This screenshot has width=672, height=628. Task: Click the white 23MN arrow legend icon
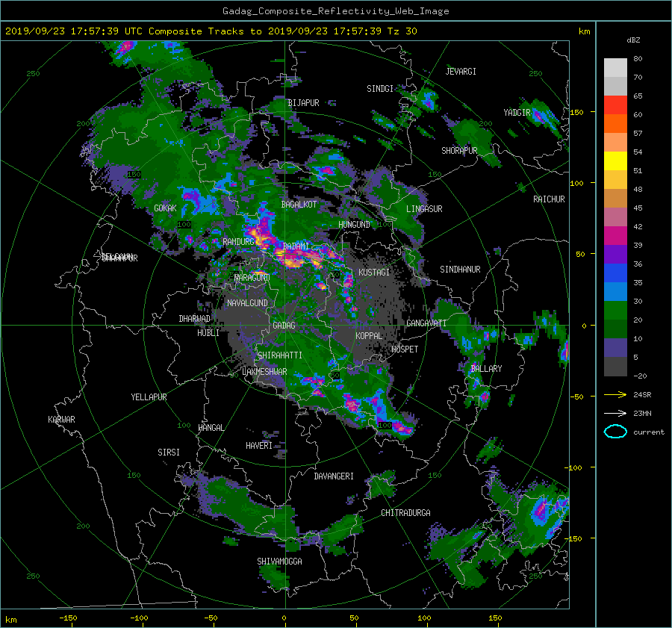point(615,413)
